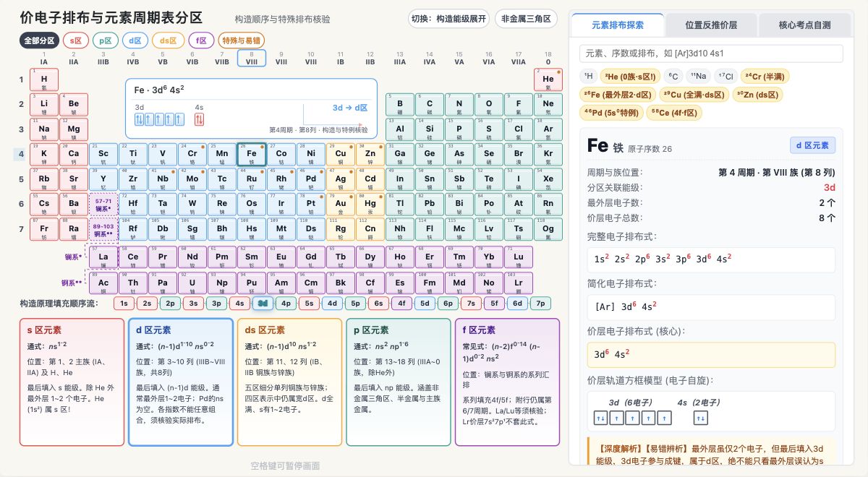Select the Og element cell
868x477 pixels.
[548, 229]
